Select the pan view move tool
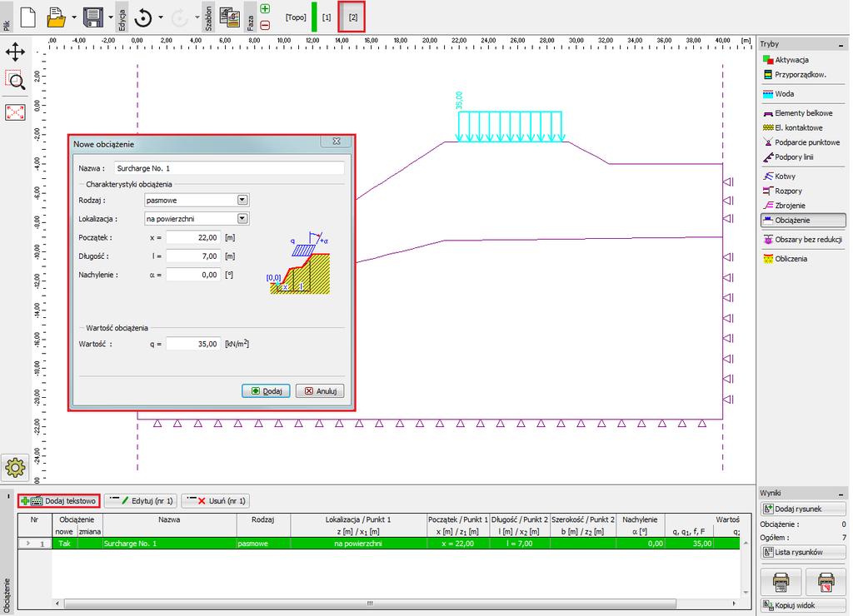This screenshot has width=853, height=616. (x=15, y=52)
